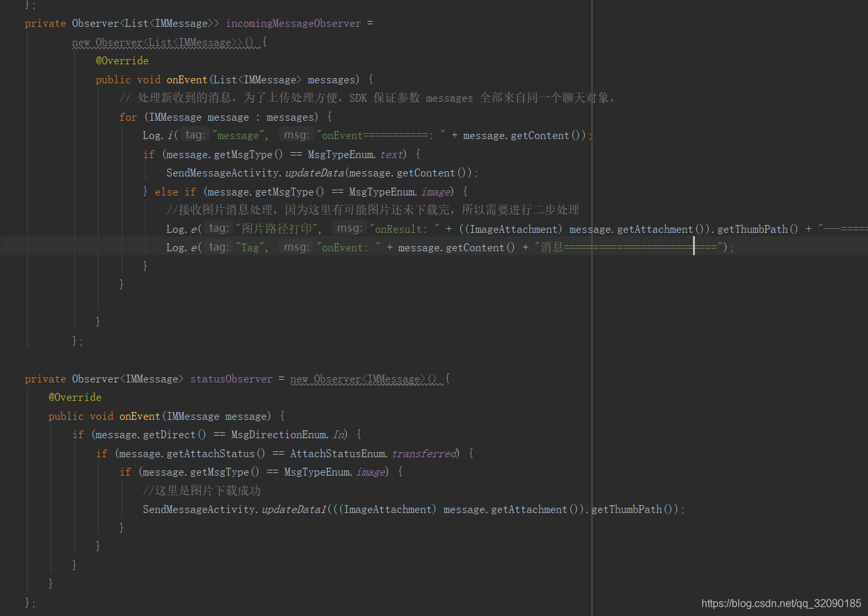The height and width of the screenshot is (616, 868).
Task: Click the folded 'new Observer<List<IMMessage>>()' expression
Action: coord(167,43)
